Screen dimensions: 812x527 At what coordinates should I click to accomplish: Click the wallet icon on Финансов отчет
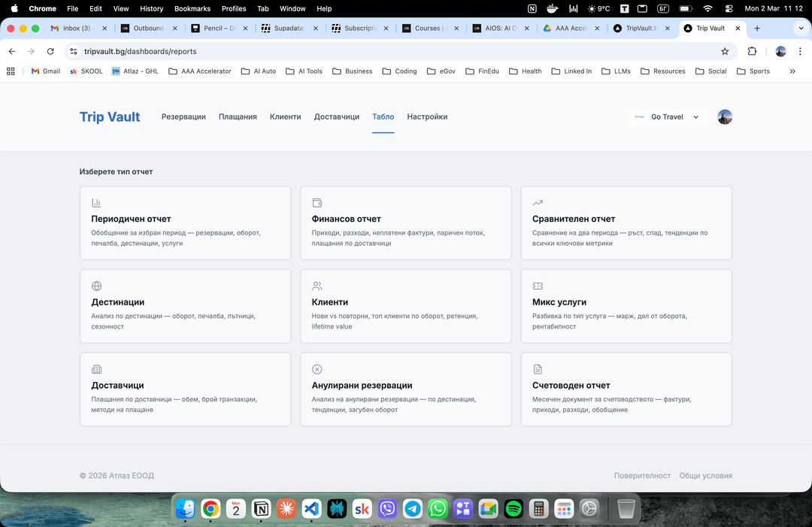[x=317, y=203]
